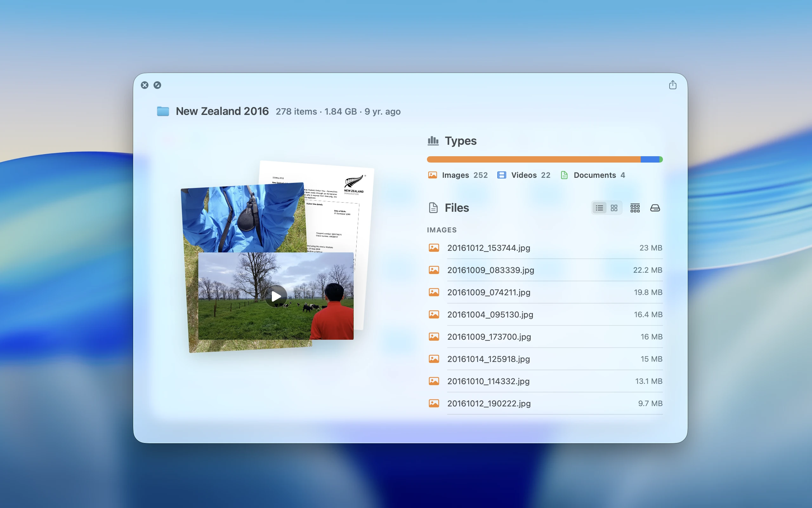
Task: Click the blue Videos film icon
Action: click(x=501, y=175)
